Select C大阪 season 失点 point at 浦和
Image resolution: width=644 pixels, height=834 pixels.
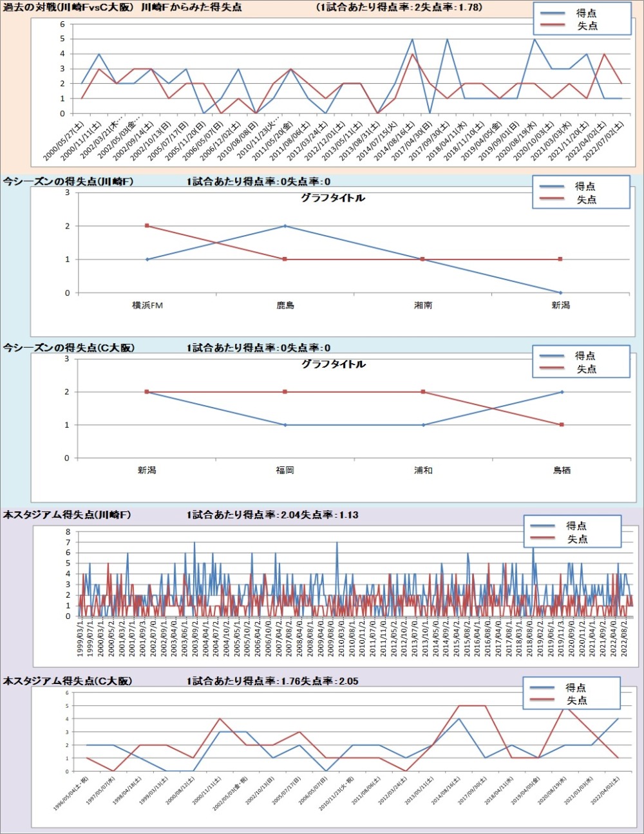click(x=423, y=392)
